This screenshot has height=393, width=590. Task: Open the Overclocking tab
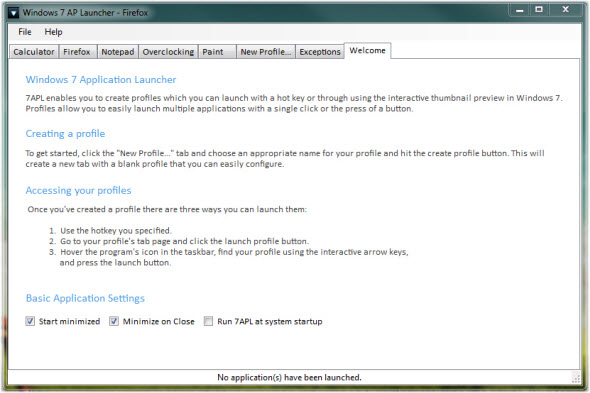[x=168, y=52]
